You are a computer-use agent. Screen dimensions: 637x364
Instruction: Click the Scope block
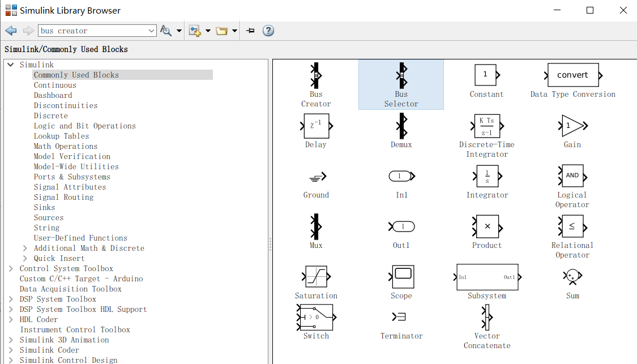tap(401, 277)
